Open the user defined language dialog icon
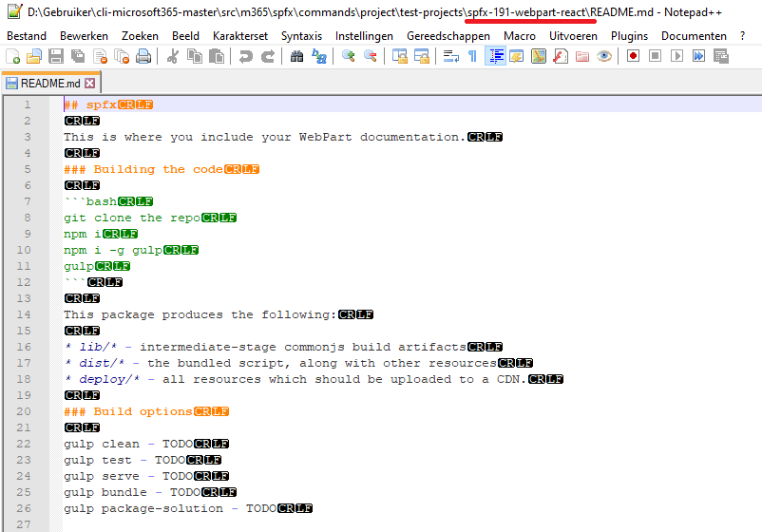The width and height of the screenshot is (762, 532). [x=517, y=56]
